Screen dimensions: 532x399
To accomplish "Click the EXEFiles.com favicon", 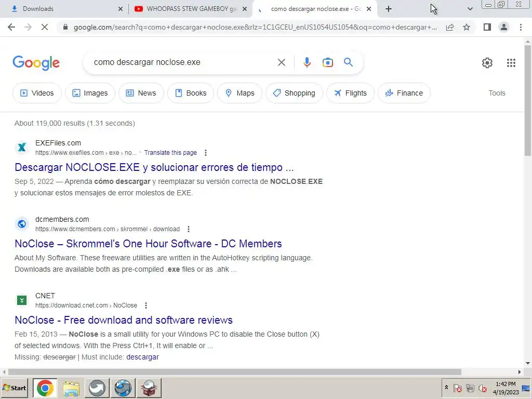I will pos(22,147).
